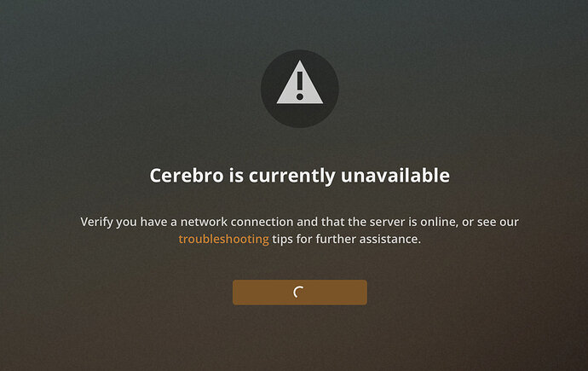Click the word "currently" in the heading
Viewport: 588px width, 371px height.
click(291, 176)
